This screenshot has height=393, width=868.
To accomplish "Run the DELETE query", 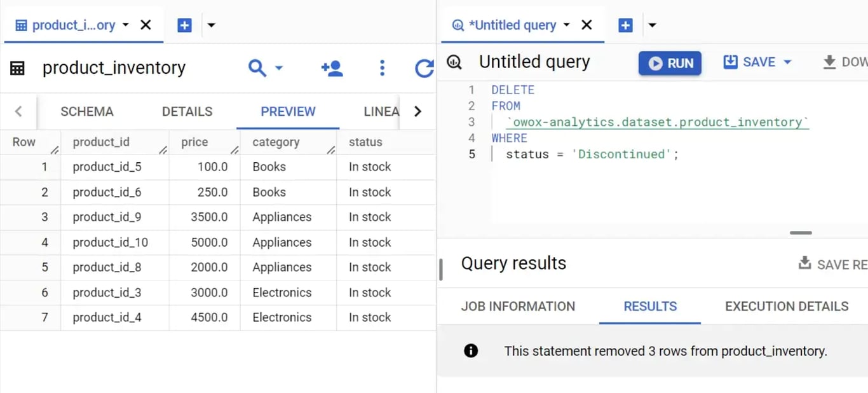I will pos(670,63).
